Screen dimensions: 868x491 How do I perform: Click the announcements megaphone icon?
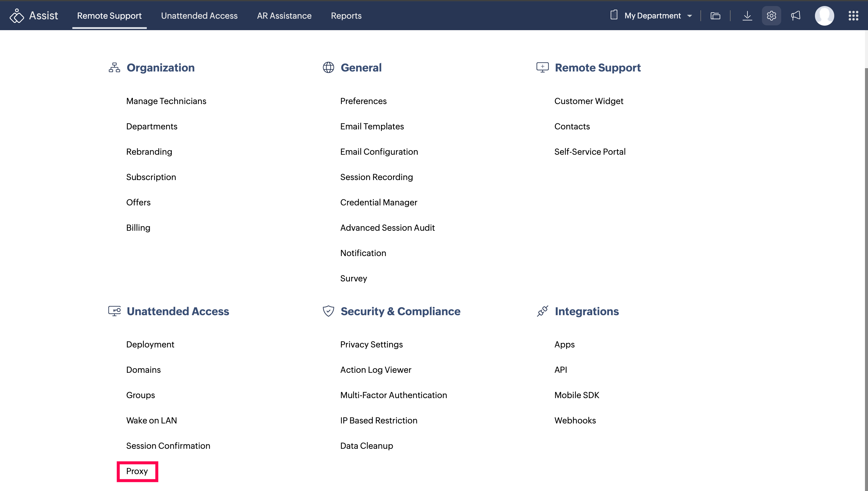tap(796, 15)
